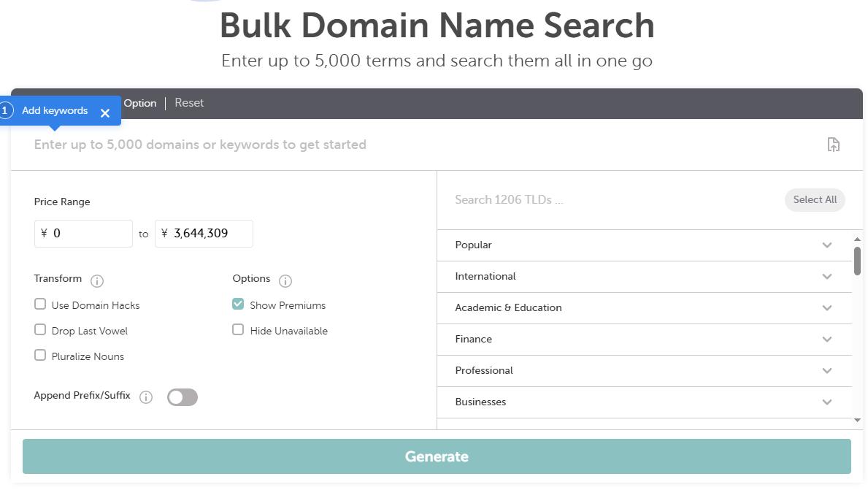Expand the Finance chevron

coord(826,340)
